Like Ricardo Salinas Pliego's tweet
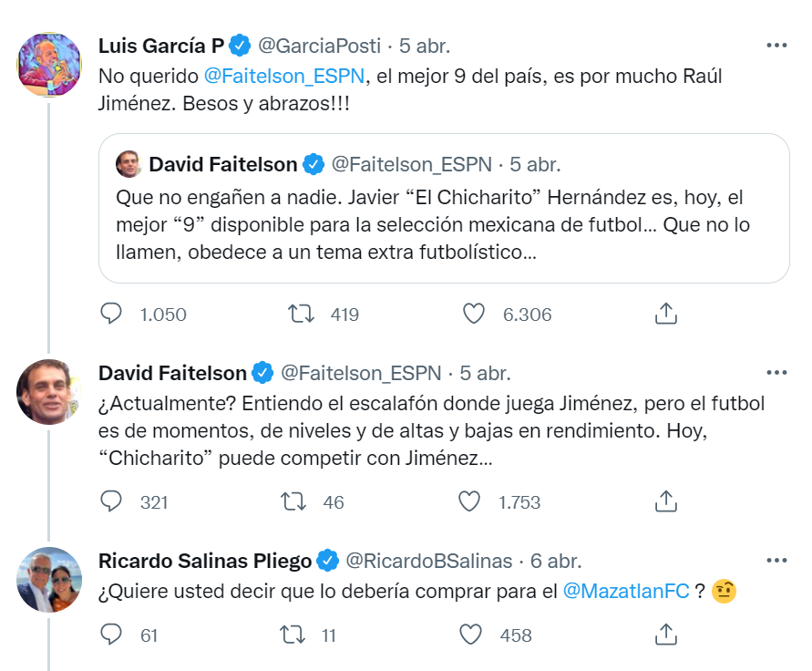812x671 pixels. coord(471,634)
